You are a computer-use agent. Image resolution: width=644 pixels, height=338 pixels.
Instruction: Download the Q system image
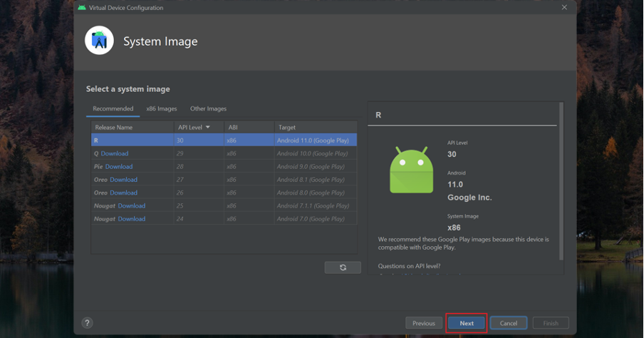(x=115, y=153)
